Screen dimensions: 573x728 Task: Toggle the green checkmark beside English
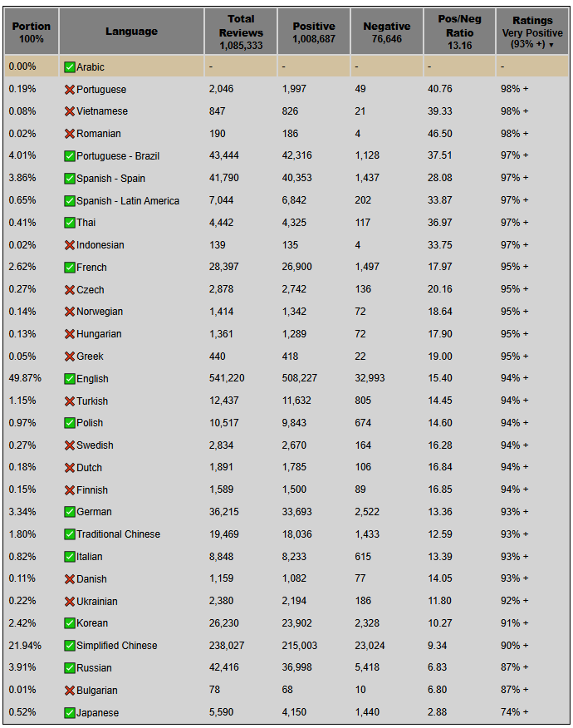click(70, 379)
